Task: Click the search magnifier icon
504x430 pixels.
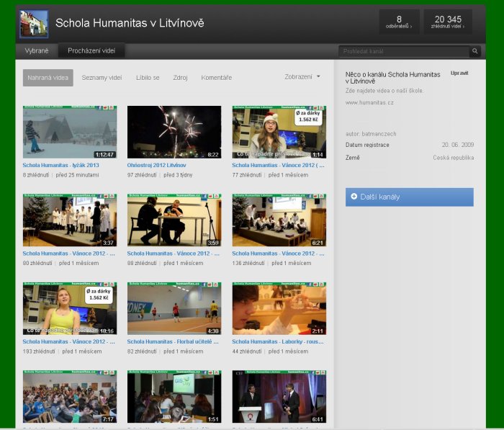Action: tap(474, 51)
